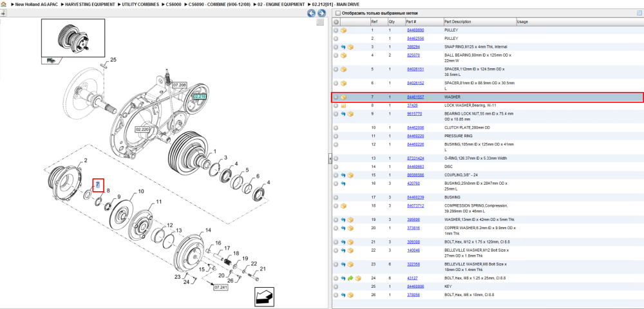Open the '02 - ENGINE EQUIPMENT' breadcrumb
Viewport: 644px width, 309px height.
point(281,4)
